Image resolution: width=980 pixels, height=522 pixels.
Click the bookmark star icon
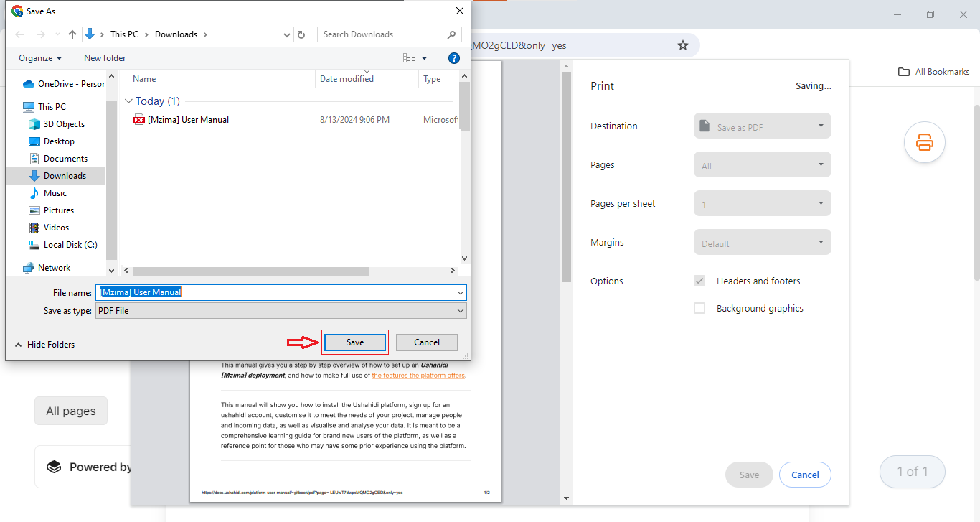coord(682,45)
